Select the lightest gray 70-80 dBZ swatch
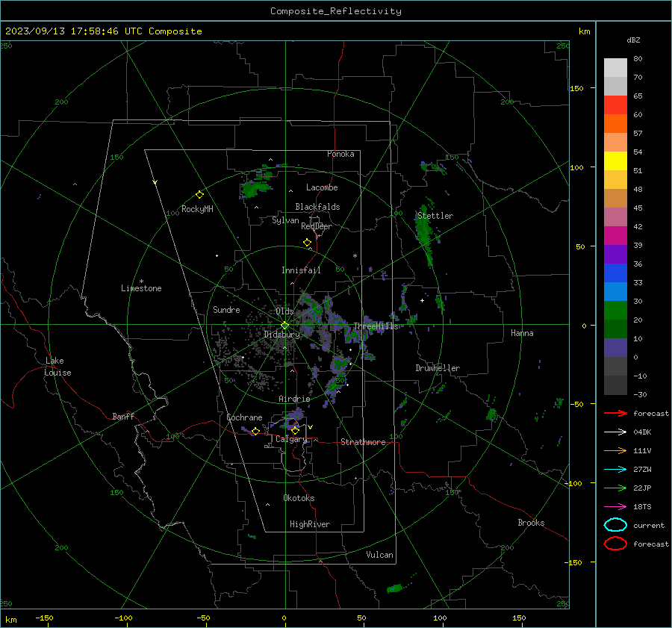Image resolution: width=672 pixels, height=628 pixels. tap(615, 68)
